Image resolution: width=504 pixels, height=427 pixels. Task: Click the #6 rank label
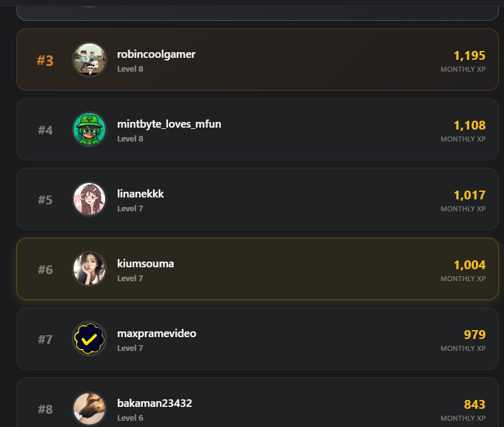45,270
